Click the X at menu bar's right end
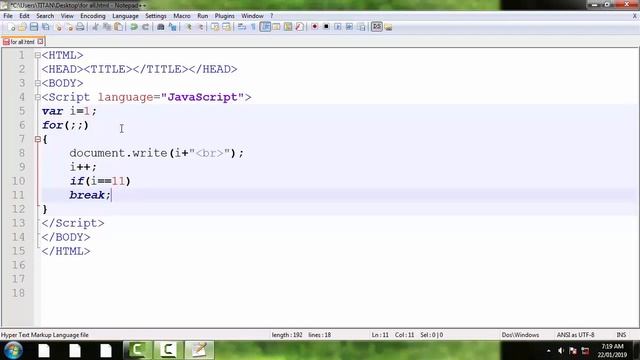 [x=635, y=16]
